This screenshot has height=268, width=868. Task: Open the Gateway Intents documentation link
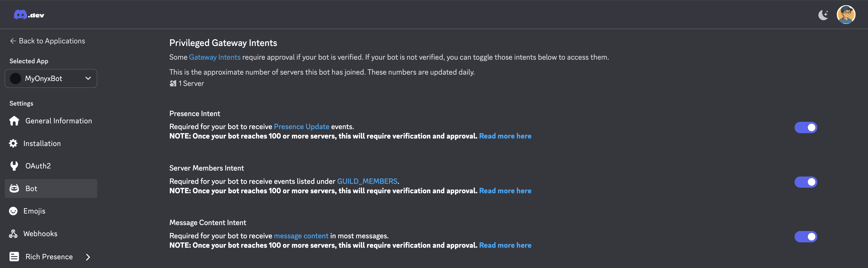point(215,57)
